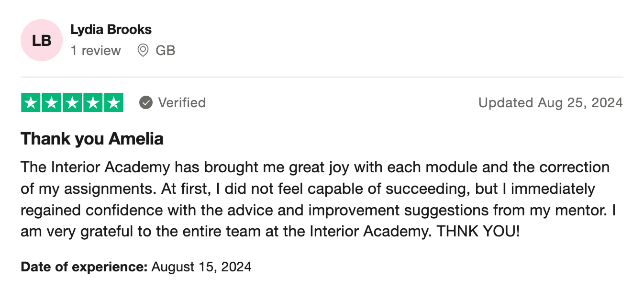Click the 'Verified' label text
The image size is (644, 290).
click(182, 103)
